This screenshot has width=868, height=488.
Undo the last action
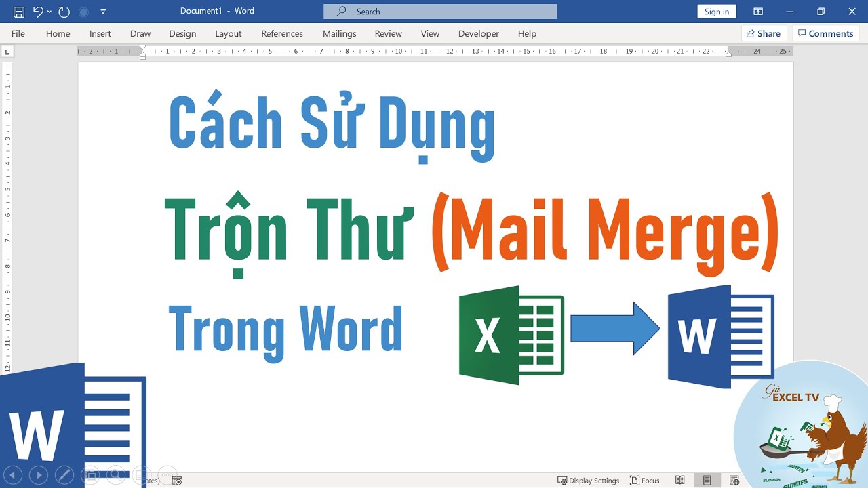pyautogui.click(x=39, y=12)
